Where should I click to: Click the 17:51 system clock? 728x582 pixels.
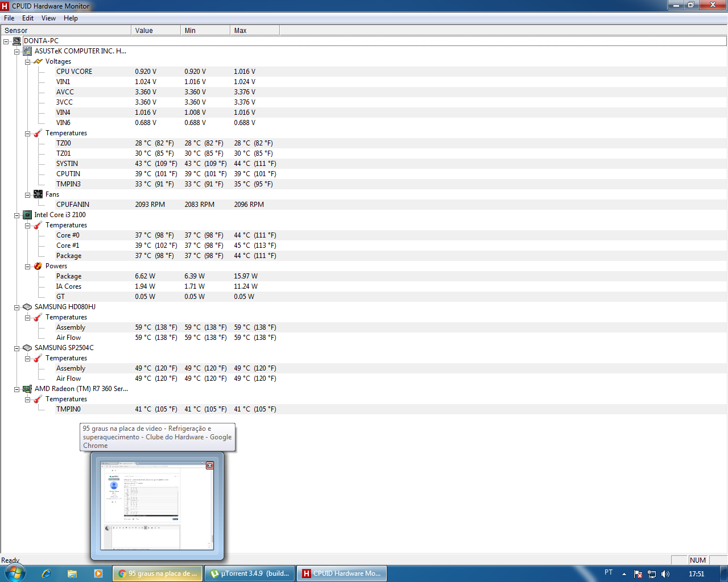tap(696, 574)
